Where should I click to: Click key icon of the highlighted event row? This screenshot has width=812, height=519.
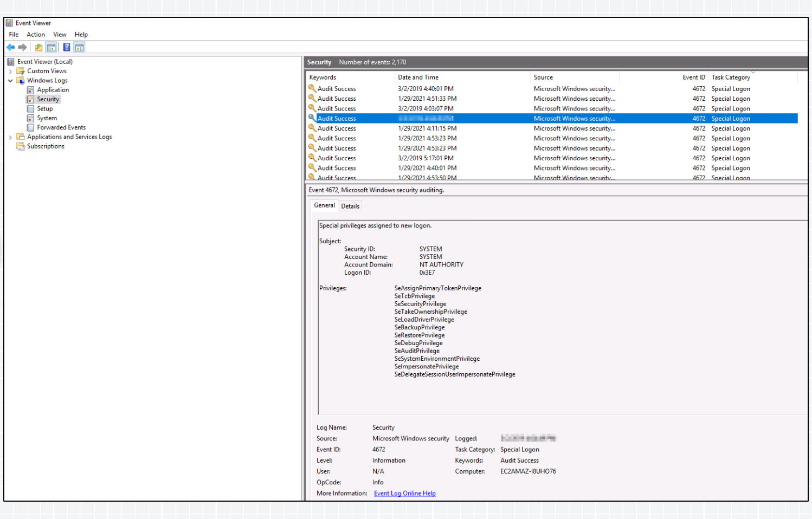(312, 118)
